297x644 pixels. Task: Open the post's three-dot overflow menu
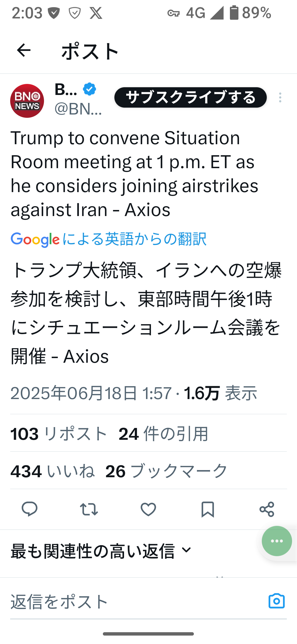280,97
